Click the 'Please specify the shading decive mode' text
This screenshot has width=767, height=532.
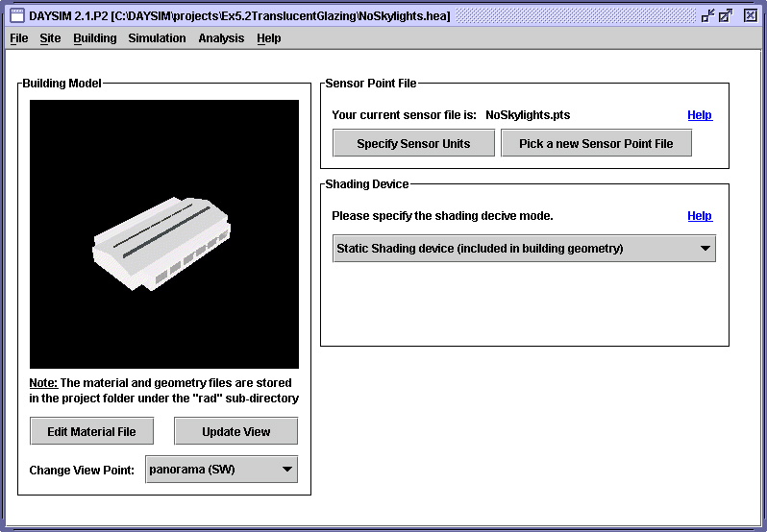[442, 216]
